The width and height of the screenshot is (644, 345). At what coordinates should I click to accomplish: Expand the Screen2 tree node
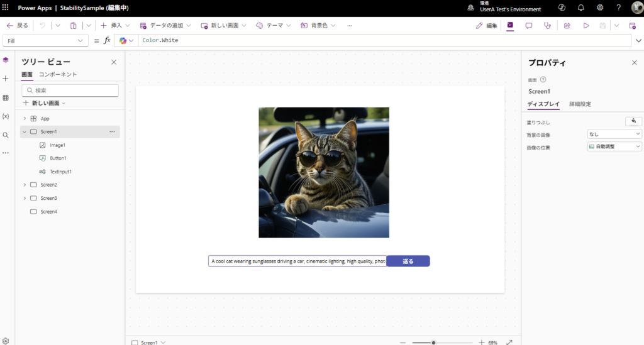[25, 185]
